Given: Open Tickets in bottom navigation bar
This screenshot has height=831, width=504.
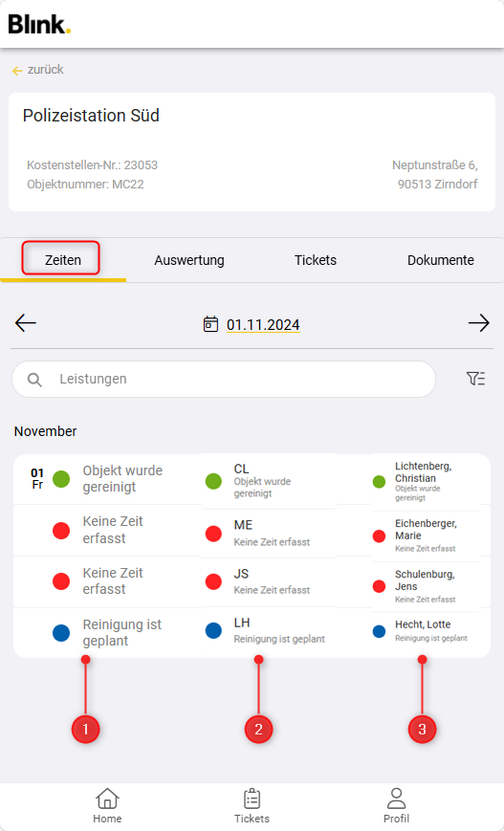Looking at the screenshot, I should (252, 805).
